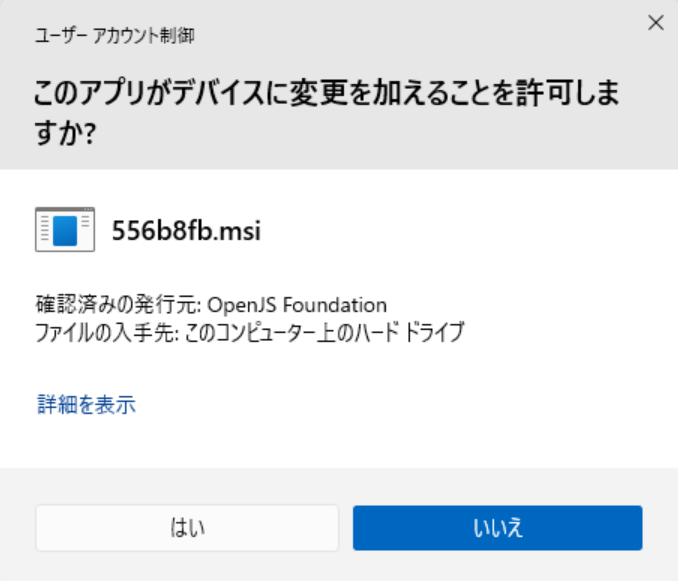This screenshot has height=581, width=678.
Task: Click the heading line ending with 許可しま
Action: coord(326,95)
